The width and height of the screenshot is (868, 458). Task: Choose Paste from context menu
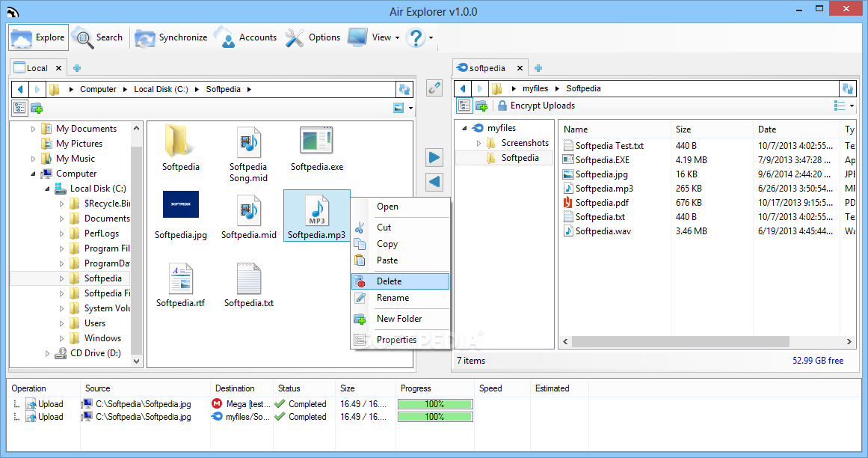400,261
